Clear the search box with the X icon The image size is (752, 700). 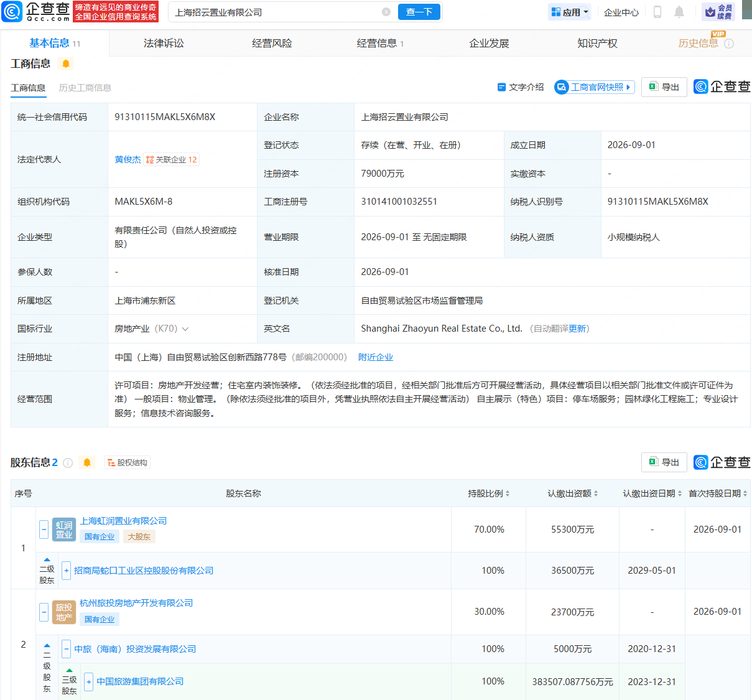386,12
